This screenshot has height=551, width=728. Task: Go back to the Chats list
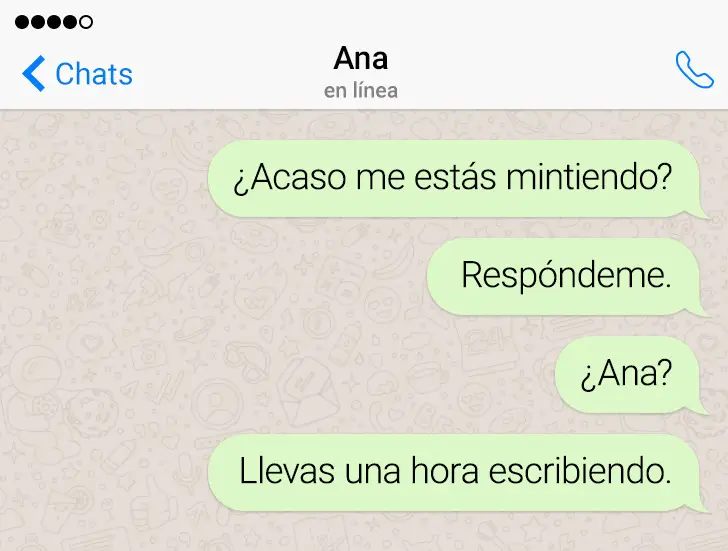pos(77,73)
